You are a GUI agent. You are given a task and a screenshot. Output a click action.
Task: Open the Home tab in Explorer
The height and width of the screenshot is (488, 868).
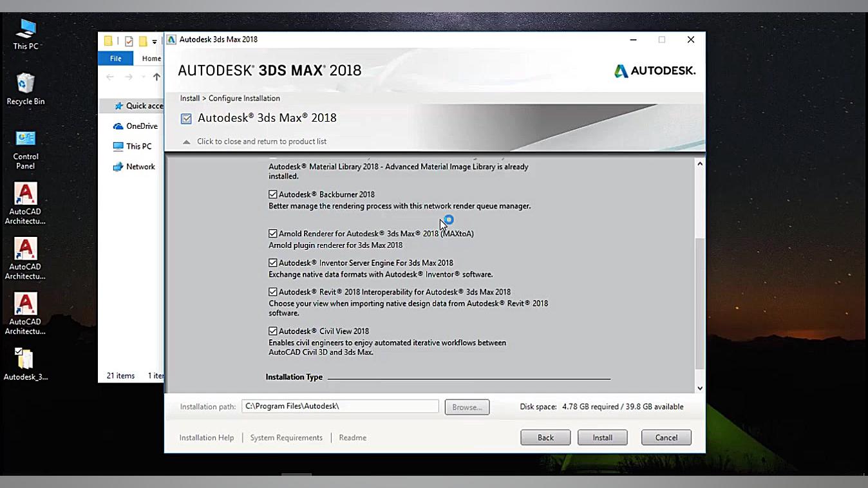coord(151,58)
